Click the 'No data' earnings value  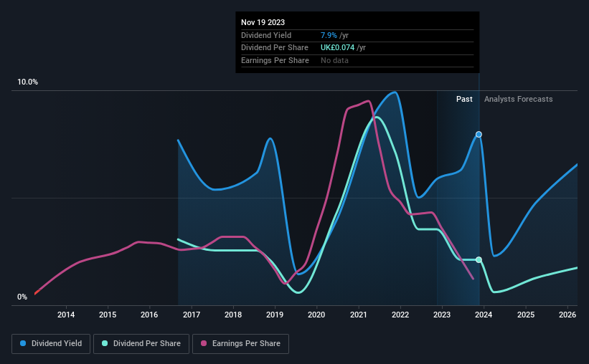point(334,60)
